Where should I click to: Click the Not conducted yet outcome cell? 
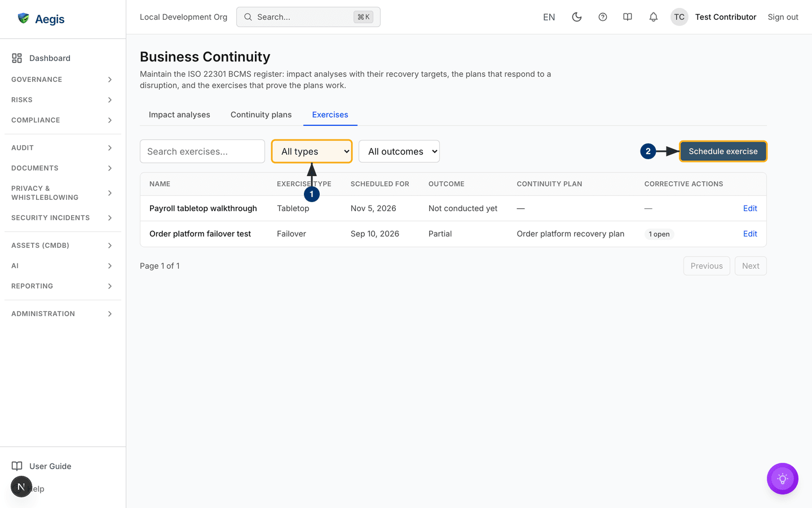click(x=463, y=208)
